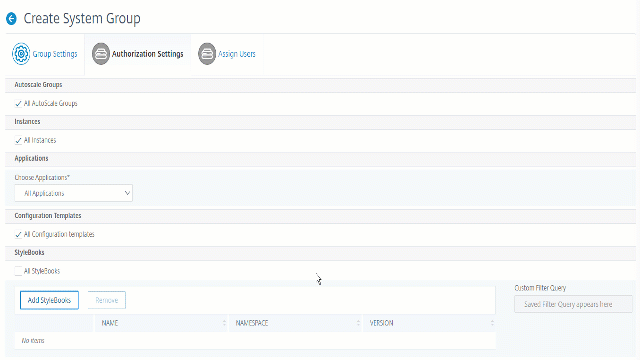Click the Group Settings gear icon

pyautogui.click(x=21, y=54)
